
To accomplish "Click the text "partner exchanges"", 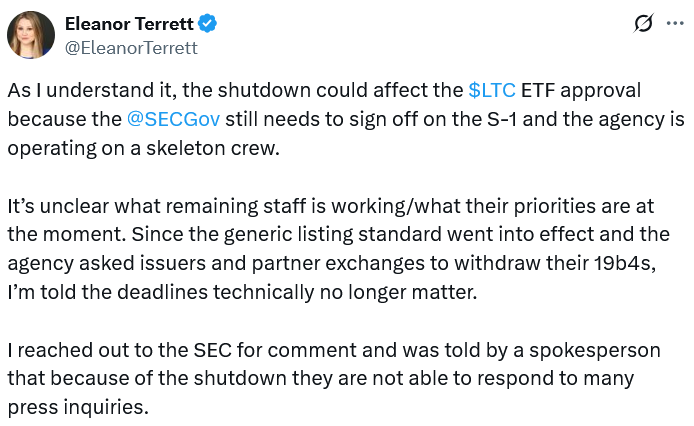I will (x=337, y=265).
